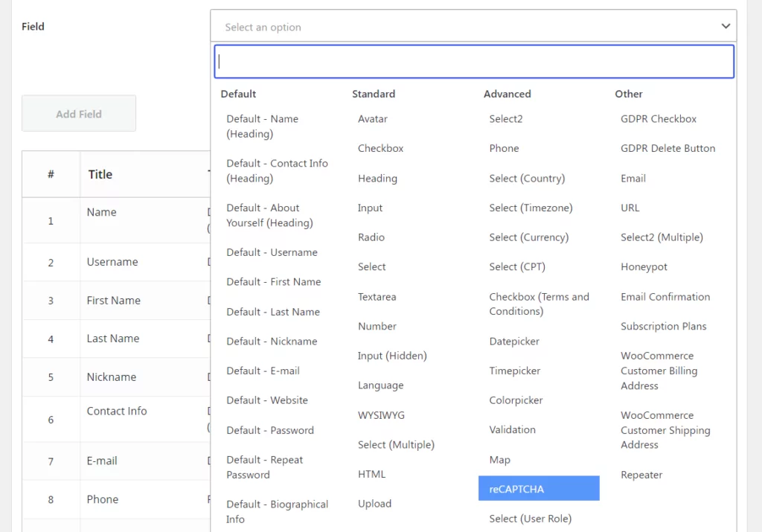
Task: Choose the Upload field type
Action: pos(375,504)
